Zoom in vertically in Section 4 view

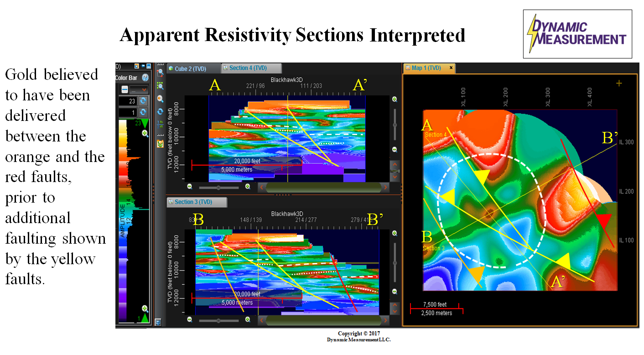tap(395, 99)
